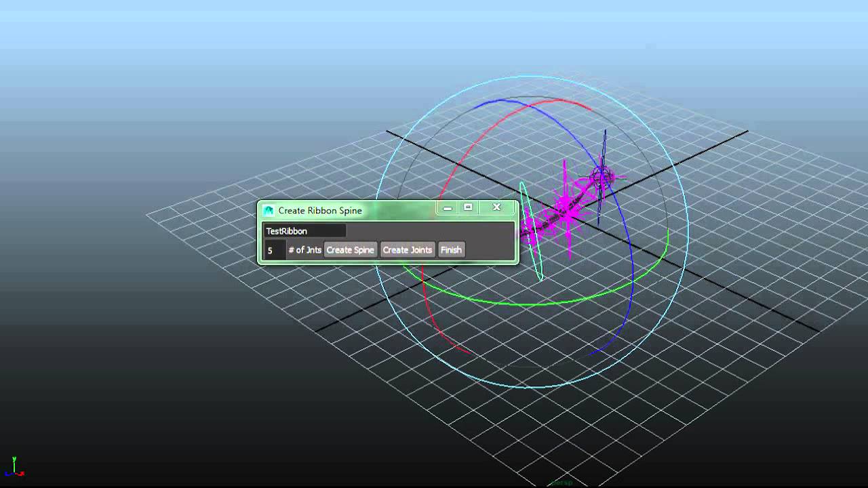Screen dimensions: 868x488
Task: Click the Maya icon in dialog title bar
Action: (269, 211)
